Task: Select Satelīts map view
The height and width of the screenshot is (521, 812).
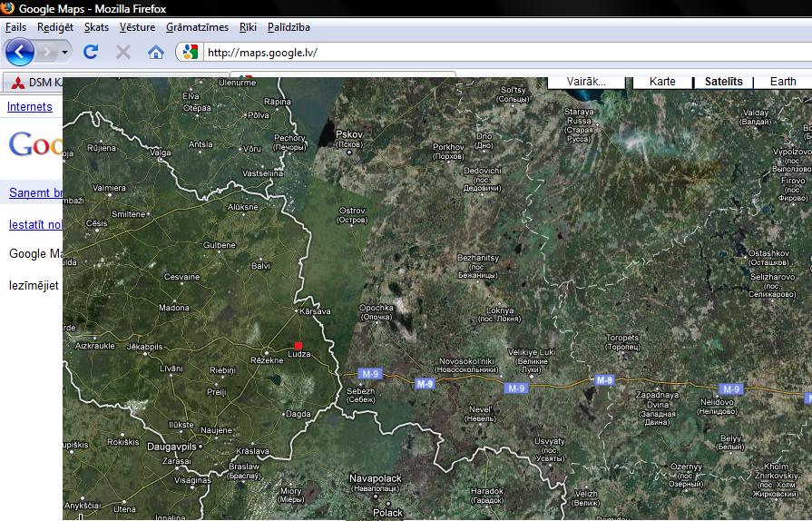Action: pos(723,82)
